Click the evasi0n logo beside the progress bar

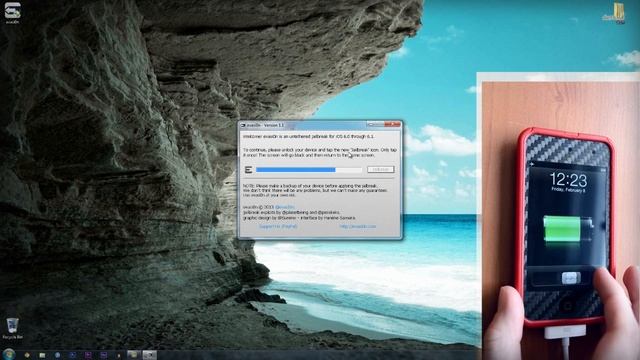point(249,169)
